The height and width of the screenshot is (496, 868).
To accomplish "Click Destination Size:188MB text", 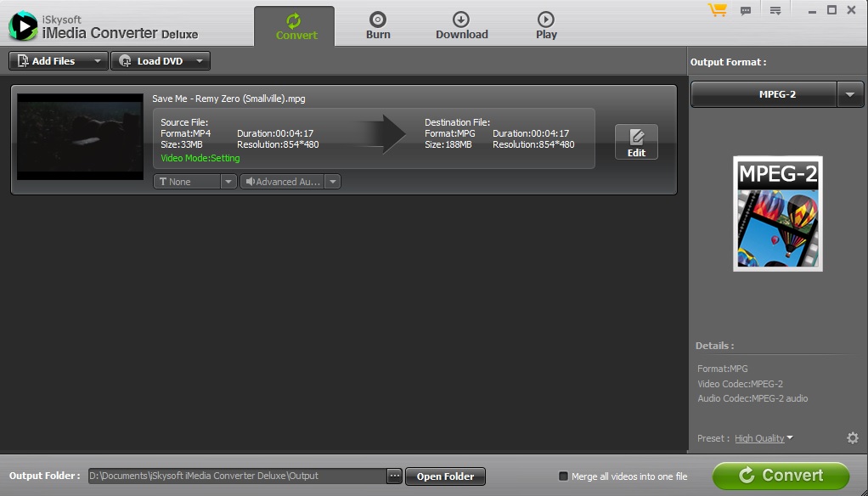I will (448, 144).
